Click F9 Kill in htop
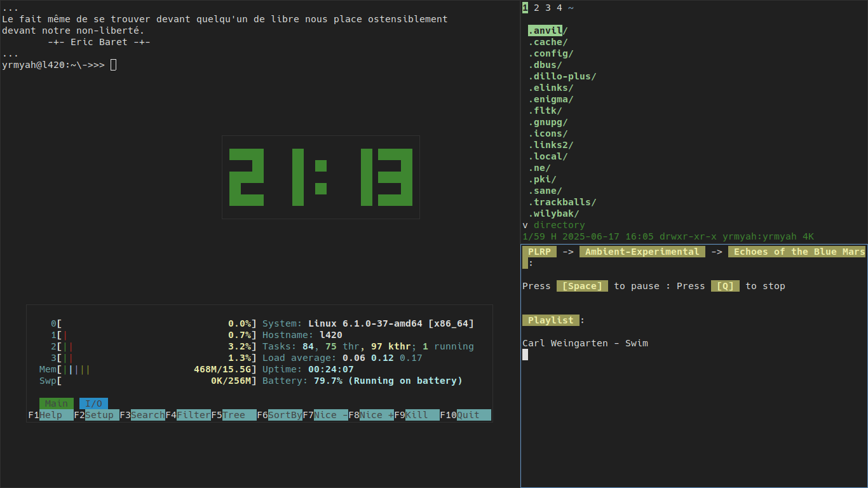This screenshot has height=488, width=868. click(x=417, y=415)
